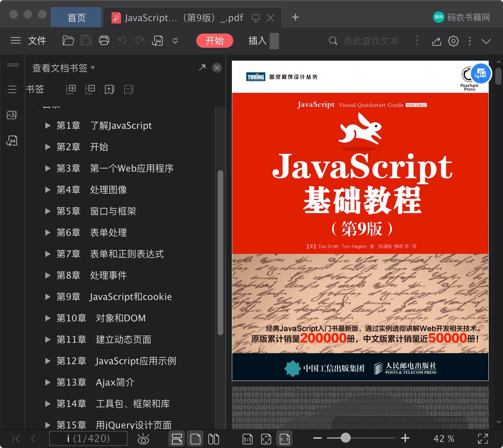The image size is (503, 448).
Task: Add a new bookmark icon
Action: pyautogui.click(x=110, y=90)
